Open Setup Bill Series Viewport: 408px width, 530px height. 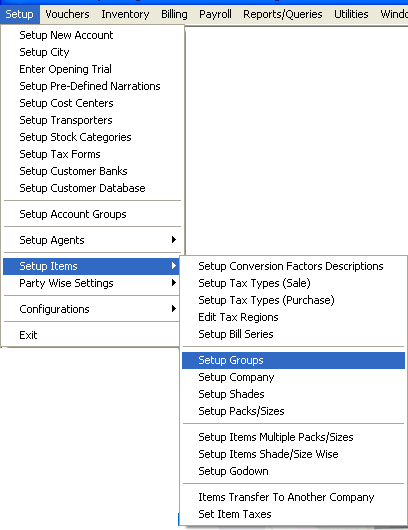[293, 334]
